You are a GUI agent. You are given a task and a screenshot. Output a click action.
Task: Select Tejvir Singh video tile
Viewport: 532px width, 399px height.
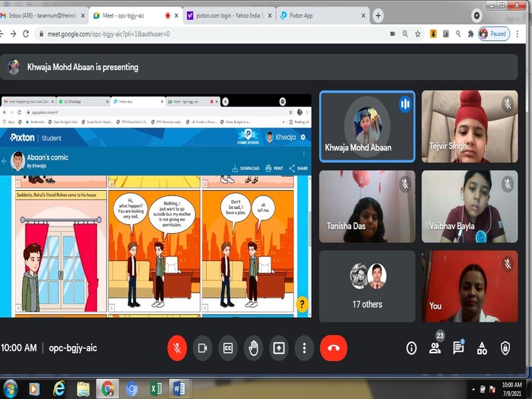tap(470, 126)
